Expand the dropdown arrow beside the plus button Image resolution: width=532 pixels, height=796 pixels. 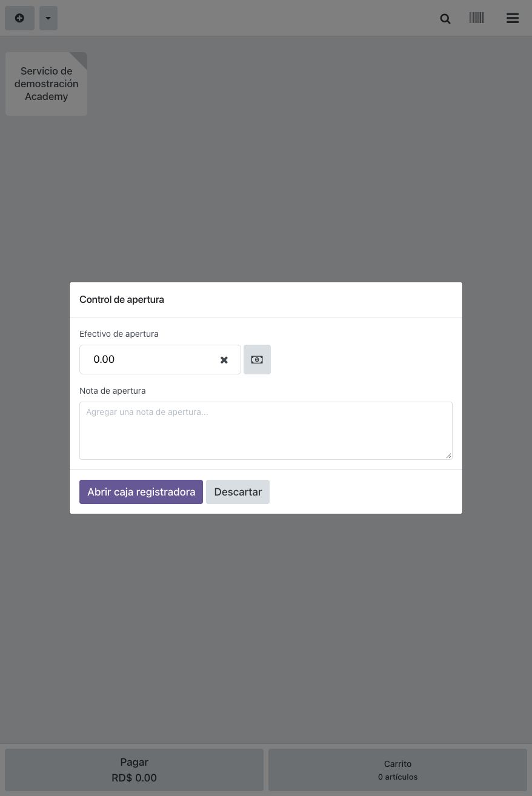48,18
